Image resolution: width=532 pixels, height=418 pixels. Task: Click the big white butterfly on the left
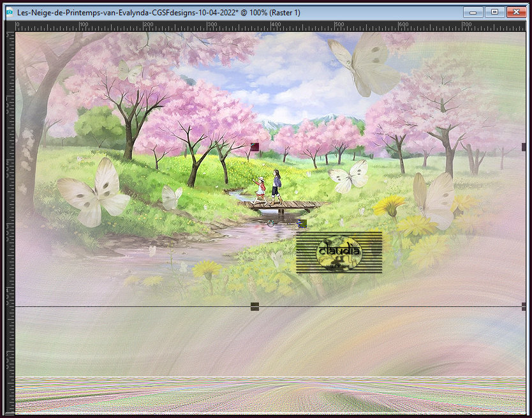tap(94, 193)
